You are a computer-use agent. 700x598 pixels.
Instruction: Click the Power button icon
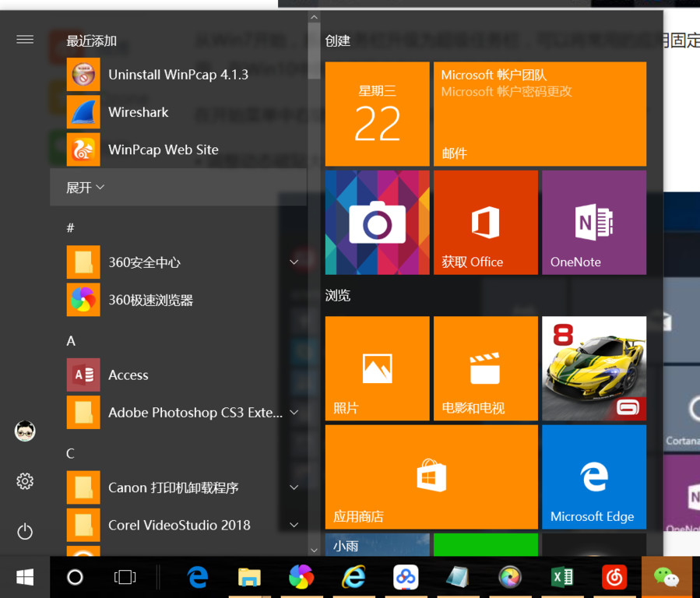pos(25,532)
